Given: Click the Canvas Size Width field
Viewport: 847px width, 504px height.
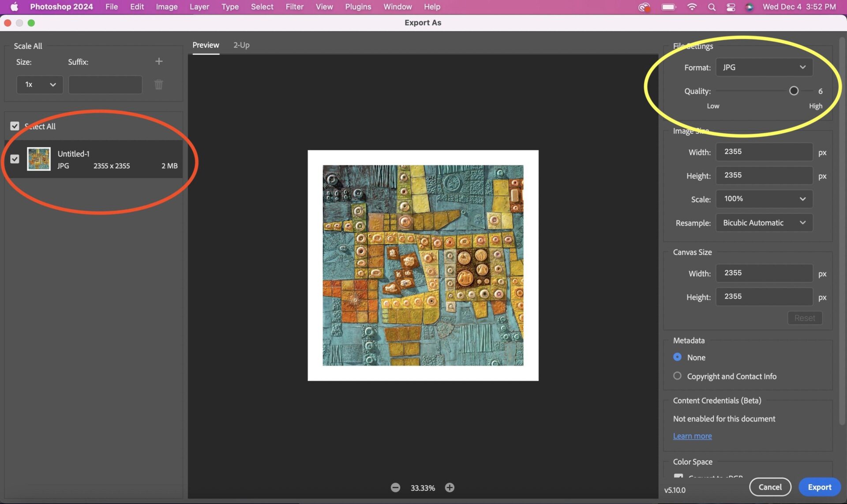Looking at the screenshot, I should [x=764, y=273].
